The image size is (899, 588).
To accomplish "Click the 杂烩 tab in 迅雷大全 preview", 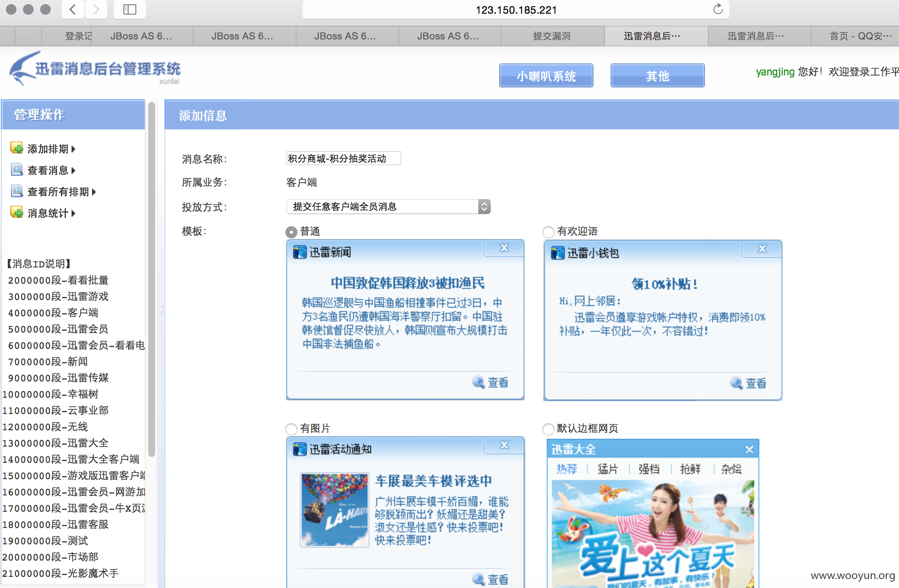I will pyautogui.click(x=731, y=469).
